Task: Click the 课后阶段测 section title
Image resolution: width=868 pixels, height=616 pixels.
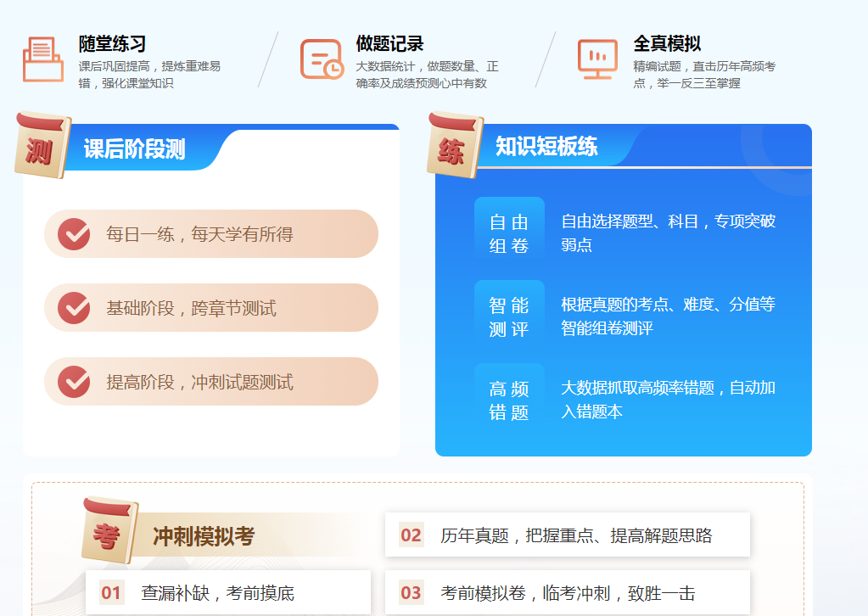Action: click(135, 149)
